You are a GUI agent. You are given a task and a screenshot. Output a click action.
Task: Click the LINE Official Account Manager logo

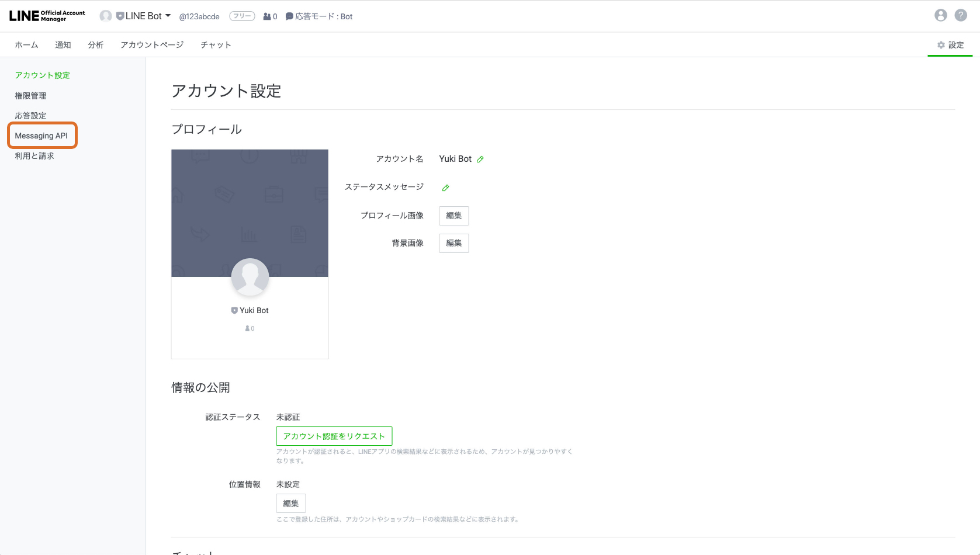point(47,16)
